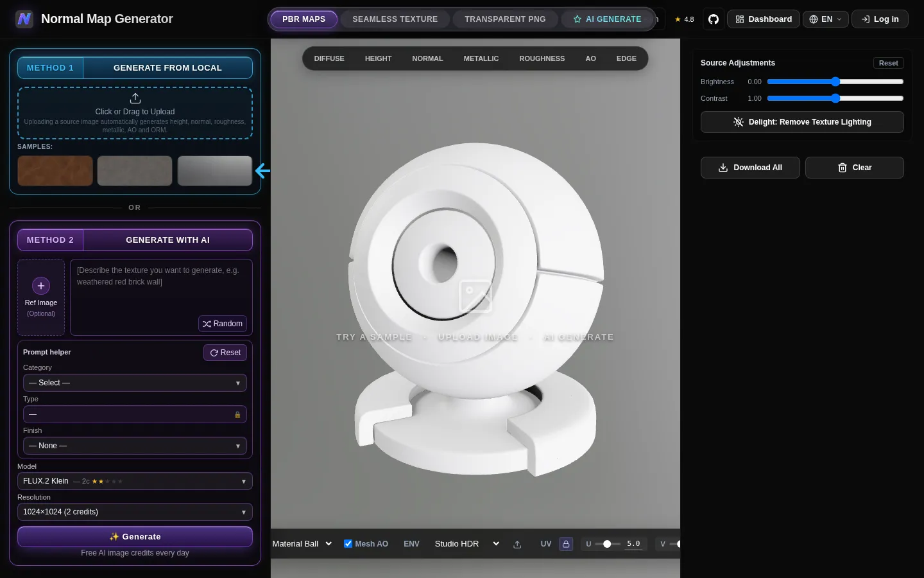Click the environment upload icon in bottom toolbar
Screen dimensions: 924x578
[517, 544]
